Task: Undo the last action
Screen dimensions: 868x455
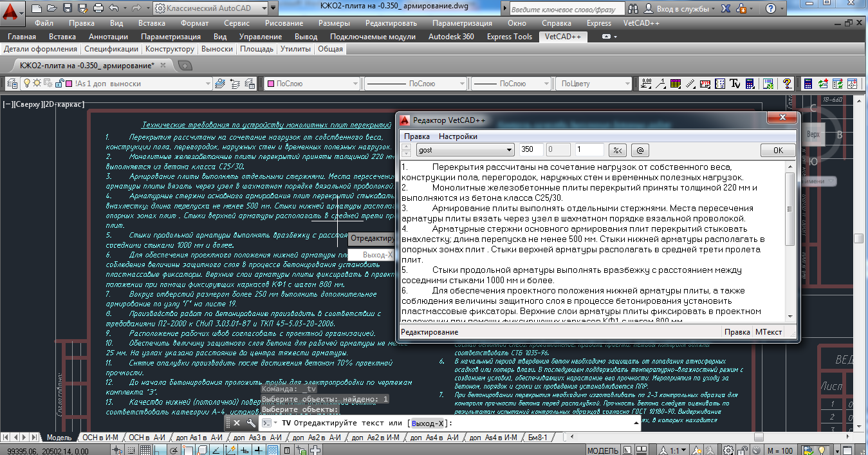Action: point(114,8)
